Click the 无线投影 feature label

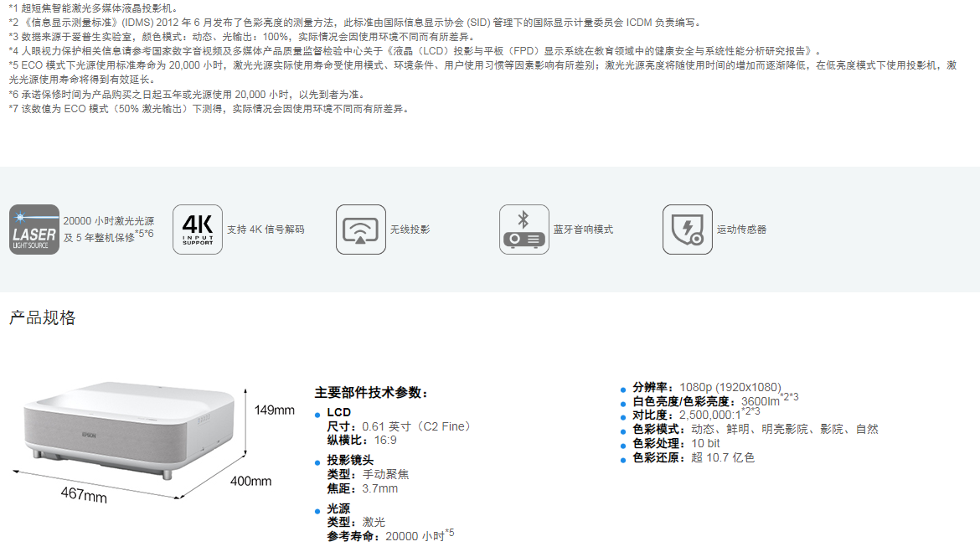410,230
